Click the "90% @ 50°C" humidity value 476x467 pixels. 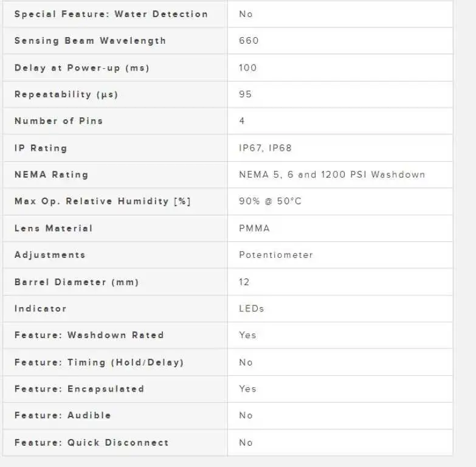tap(270, 201)
